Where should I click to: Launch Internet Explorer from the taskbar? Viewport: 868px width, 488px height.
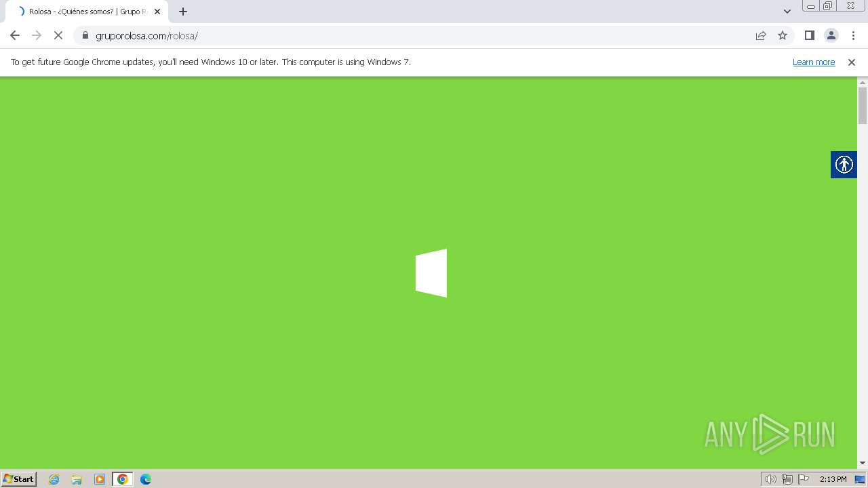pos(54,479)
